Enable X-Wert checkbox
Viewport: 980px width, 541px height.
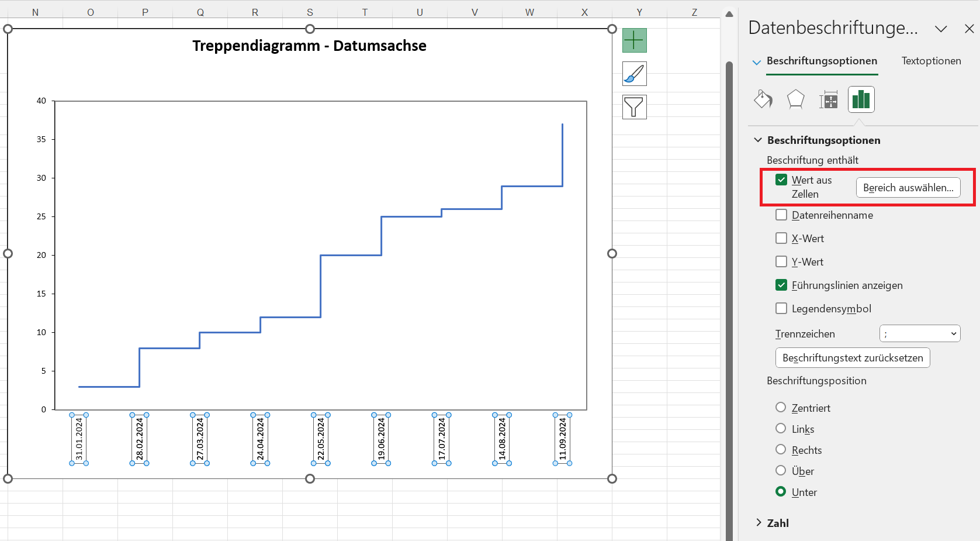tap(781, 238)
